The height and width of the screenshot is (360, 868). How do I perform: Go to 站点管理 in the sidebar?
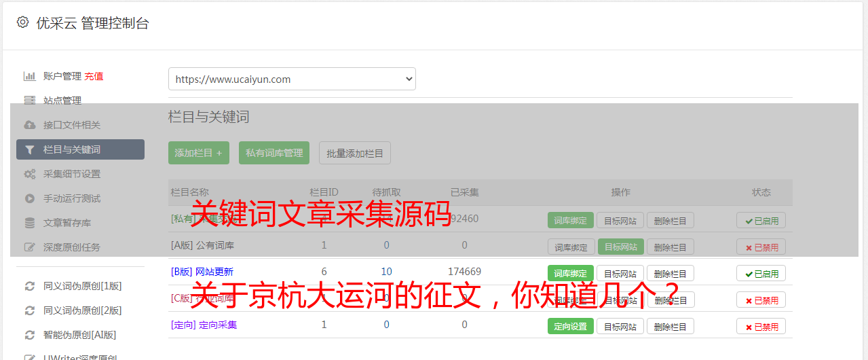62,101
